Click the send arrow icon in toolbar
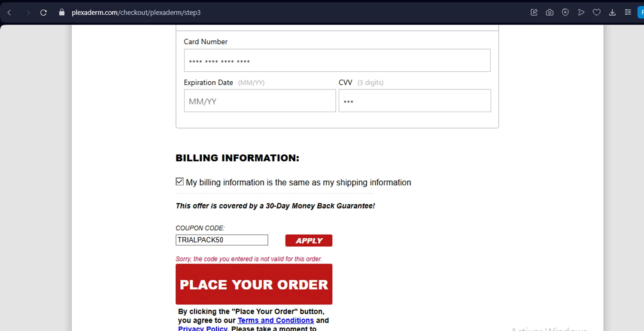The image size is (644, 331). tap(581, 12)
